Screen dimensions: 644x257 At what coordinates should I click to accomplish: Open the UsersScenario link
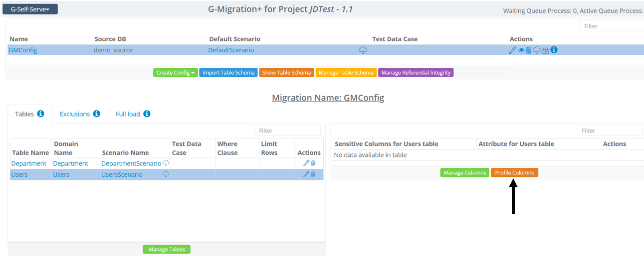click(x=122, y=174)
